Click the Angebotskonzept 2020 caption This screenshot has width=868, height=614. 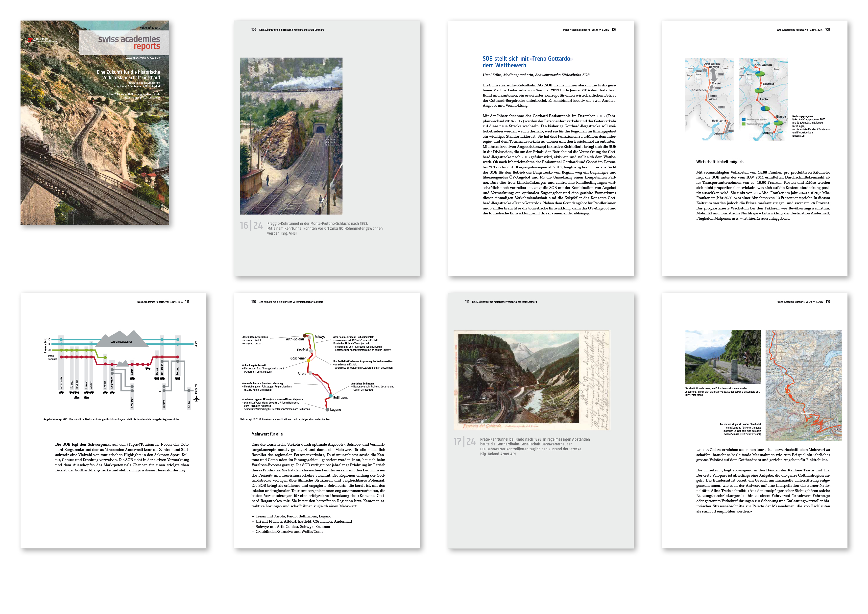click(112, 419)
